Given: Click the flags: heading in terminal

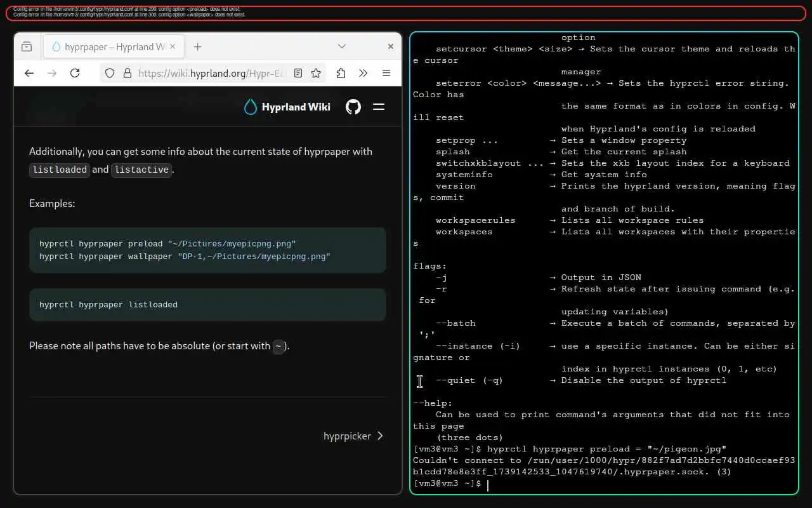Looking at the screenshot, I should click(x=430, y=266).
